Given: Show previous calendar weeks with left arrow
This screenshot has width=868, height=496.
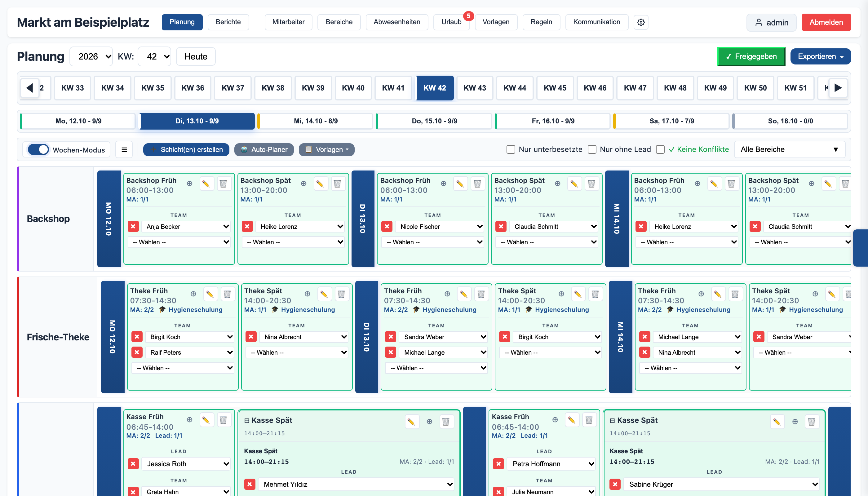Looking at the screenshot, I should [x=30, y=88].
